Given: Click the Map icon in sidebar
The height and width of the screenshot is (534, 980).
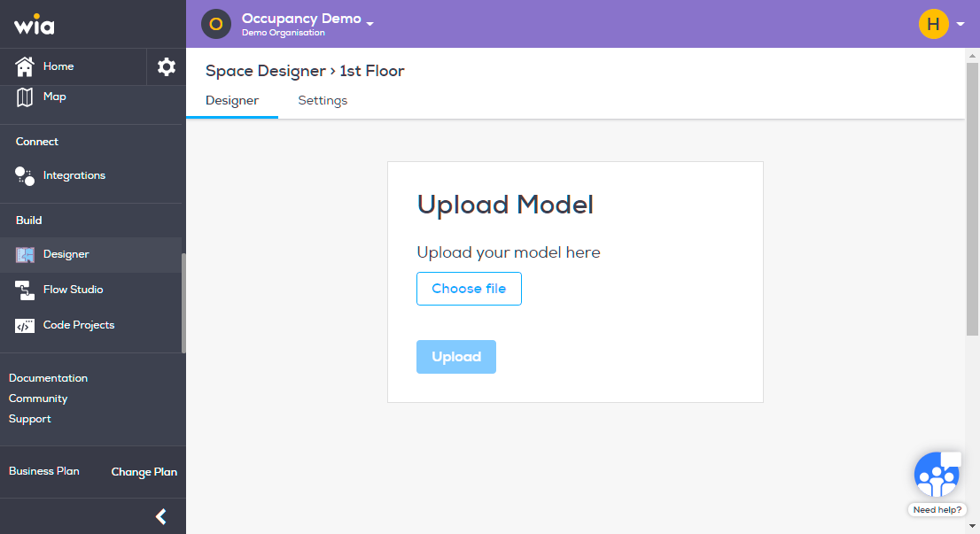Looking at the screenshot, I should click(x=25, y=97).
